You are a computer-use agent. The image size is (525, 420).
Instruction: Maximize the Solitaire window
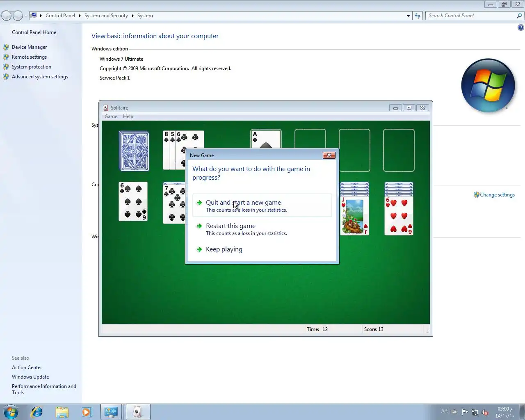tap(409, 108)
